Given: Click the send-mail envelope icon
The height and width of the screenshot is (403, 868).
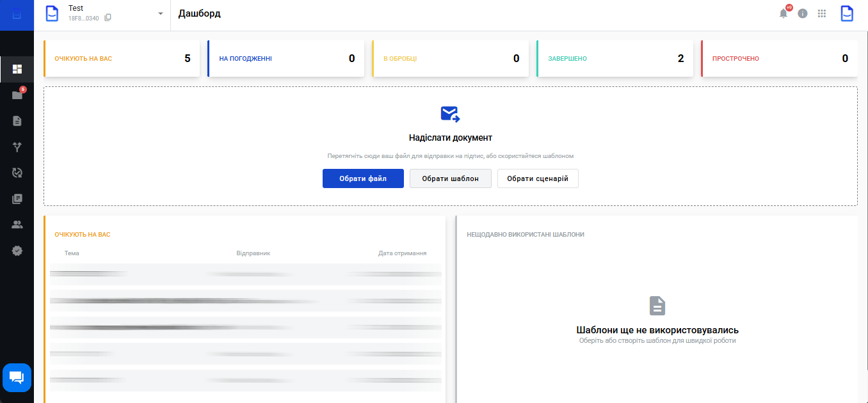Looking at the screenshot, I should [x=450, y=115].
